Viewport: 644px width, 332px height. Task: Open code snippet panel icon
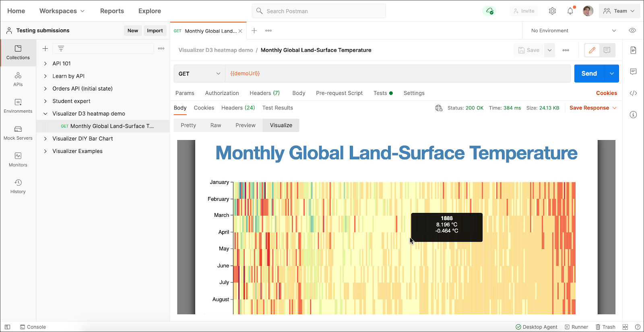(633, 93)
